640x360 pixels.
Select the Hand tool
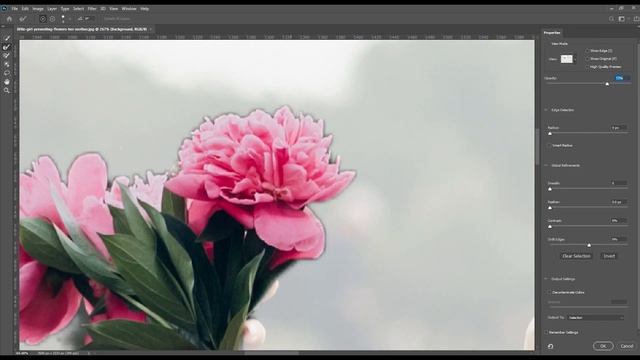[7, 82]
